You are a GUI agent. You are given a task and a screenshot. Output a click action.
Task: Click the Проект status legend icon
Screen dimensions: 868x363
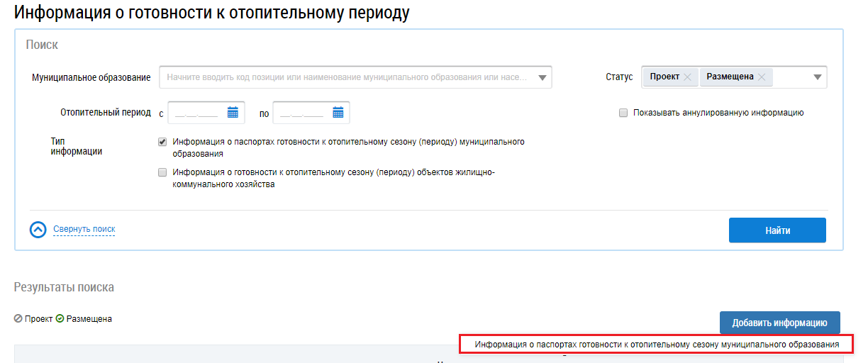tap(18, 319)
